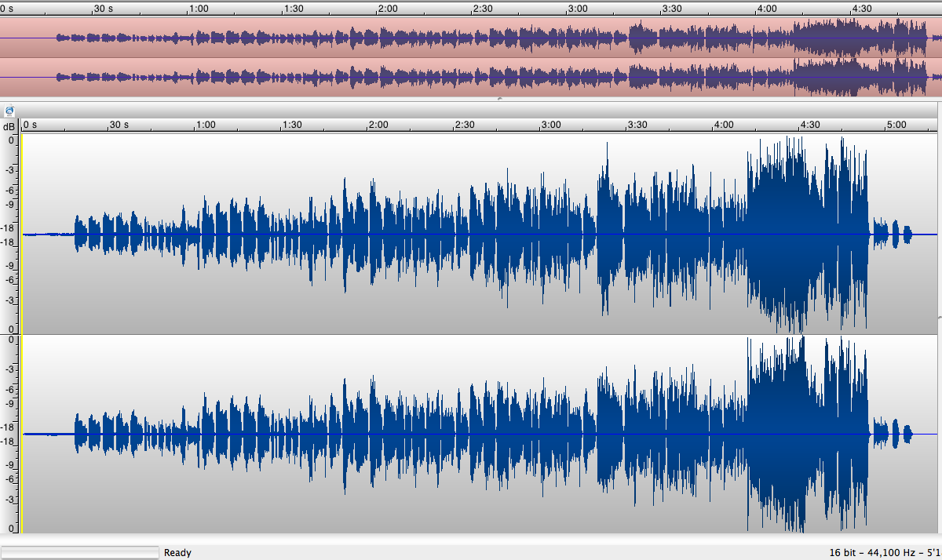Go to 4:30 on the main waveform ruler
Image resolution: width=942 pixels, height=560 pixels.
pos(810,125)
